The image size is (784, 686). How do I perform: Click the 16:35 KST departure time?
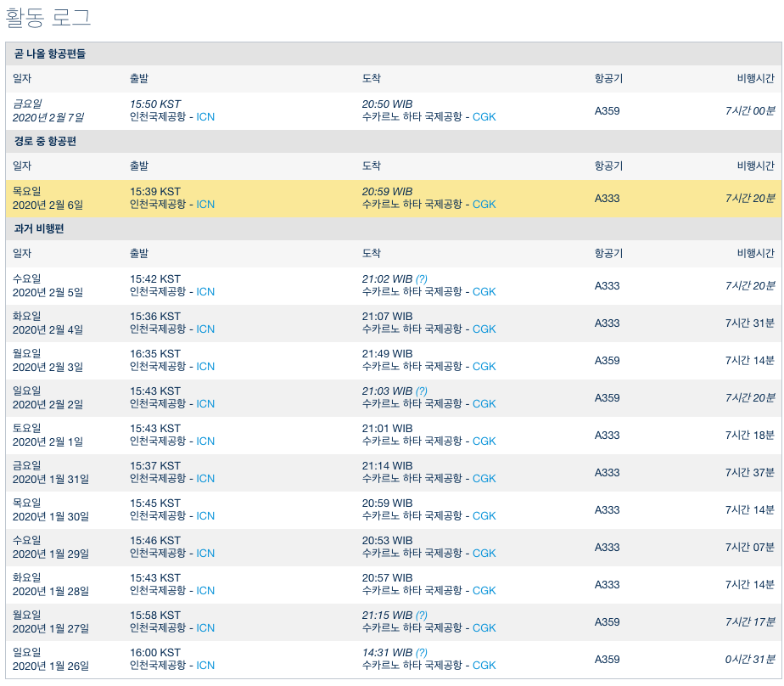[155, 354]
